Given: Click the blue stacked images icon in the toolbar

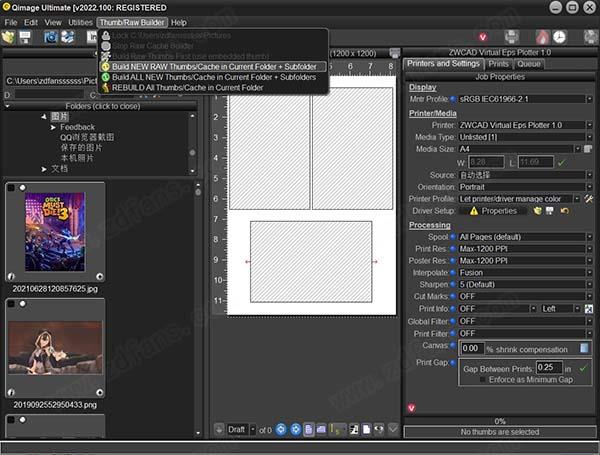Looking at the screenshot, I should tap(68, 37).
